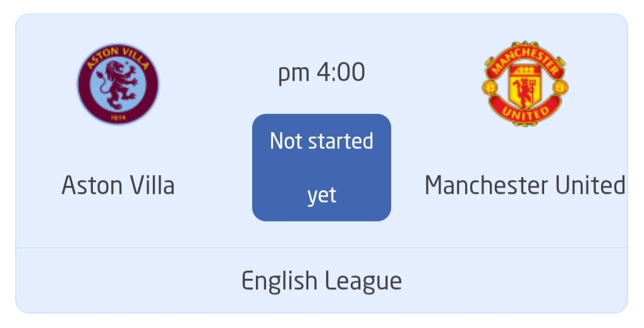Click the pm indicator beside the time

click(x=294, y=74)
